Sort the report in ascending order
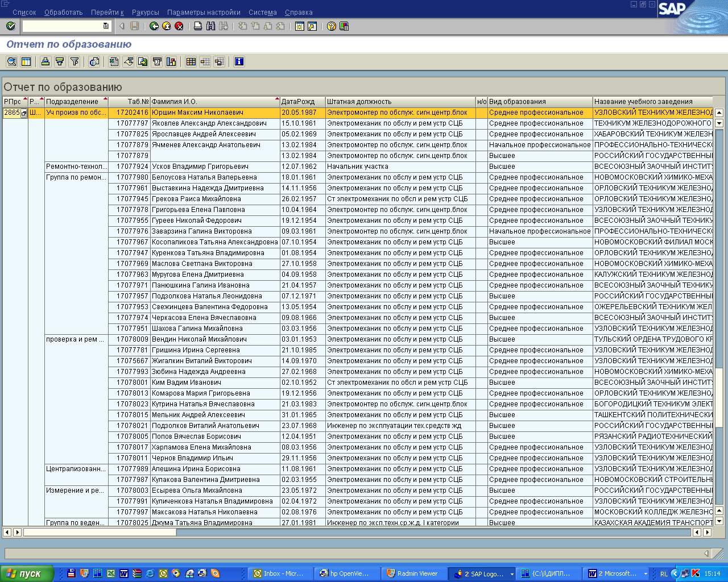Screen dimensions: 728x582 [x=45, y=61]
